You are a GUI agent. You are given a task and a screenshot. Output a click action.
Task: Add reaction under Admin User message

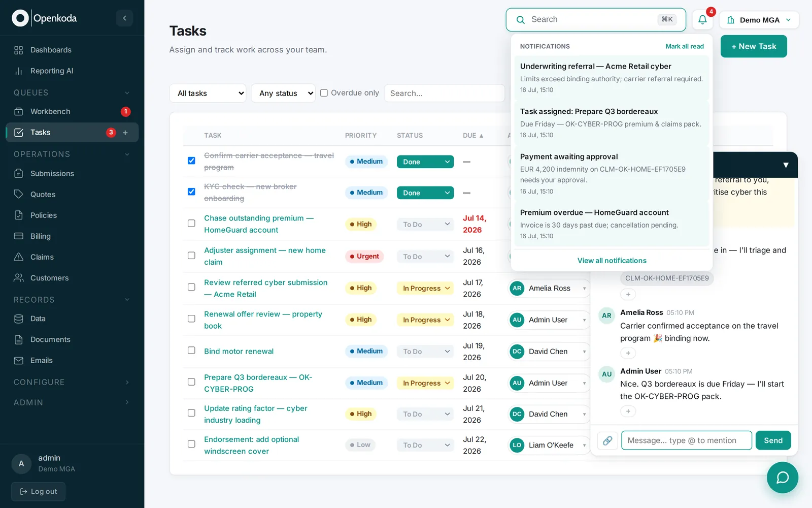tap(628, 411)
